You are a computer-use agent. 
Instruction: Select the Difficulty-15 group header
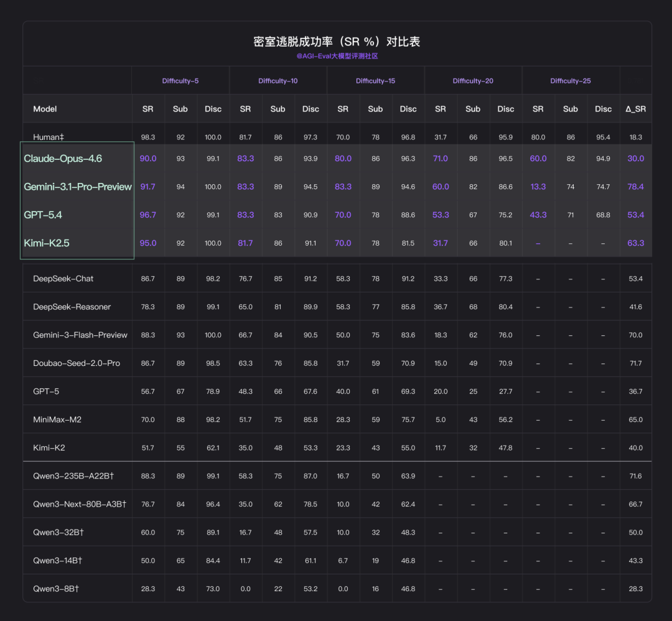[375, 81]
